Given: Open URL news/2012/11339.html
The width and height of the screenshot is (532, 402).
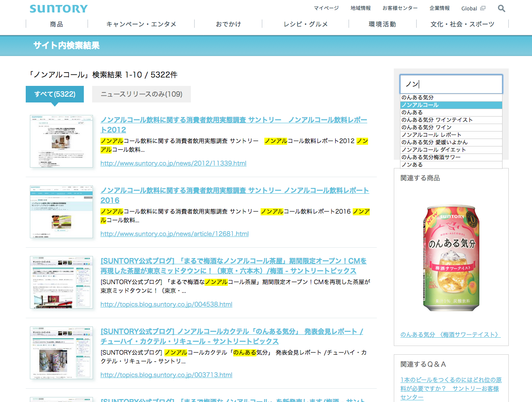Looking at the screenshot, I should coord(173,163).
